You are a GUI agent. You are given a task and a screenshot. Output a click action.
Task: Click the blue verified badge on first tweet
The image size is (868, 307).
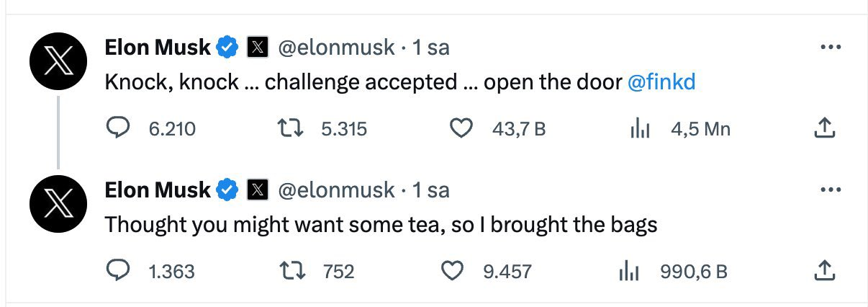pyautogui.click(x=228, y=48)
